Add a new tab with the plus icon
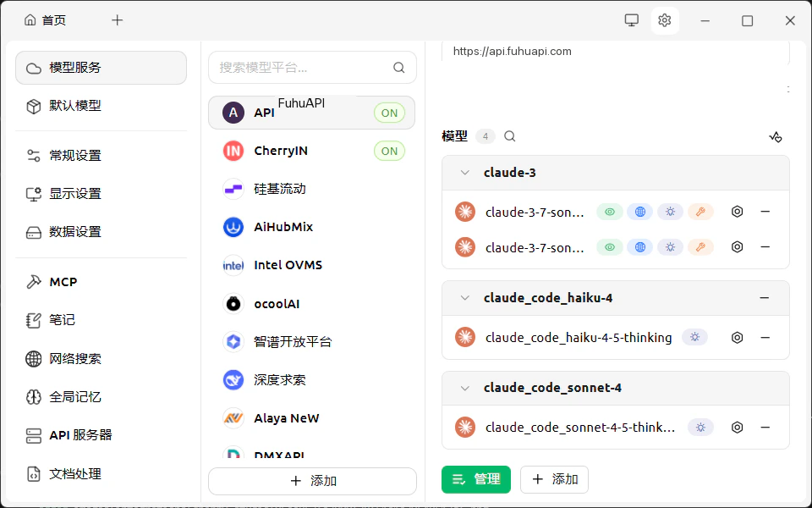812x508 pixels. coord(118,20)
